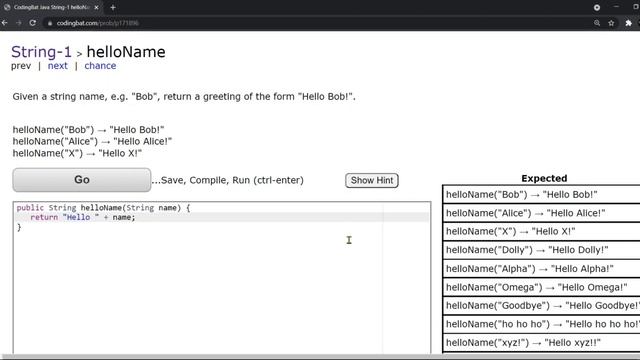Select the CodingBat Java String-1 tab
640x360 pixels.
(51, 7)
